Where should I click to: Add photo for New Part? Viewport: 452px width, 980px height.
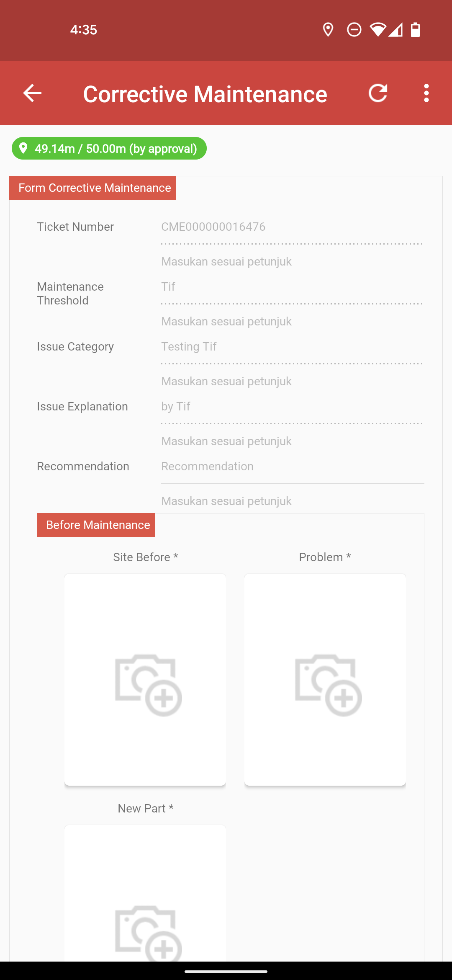(145, 893)
